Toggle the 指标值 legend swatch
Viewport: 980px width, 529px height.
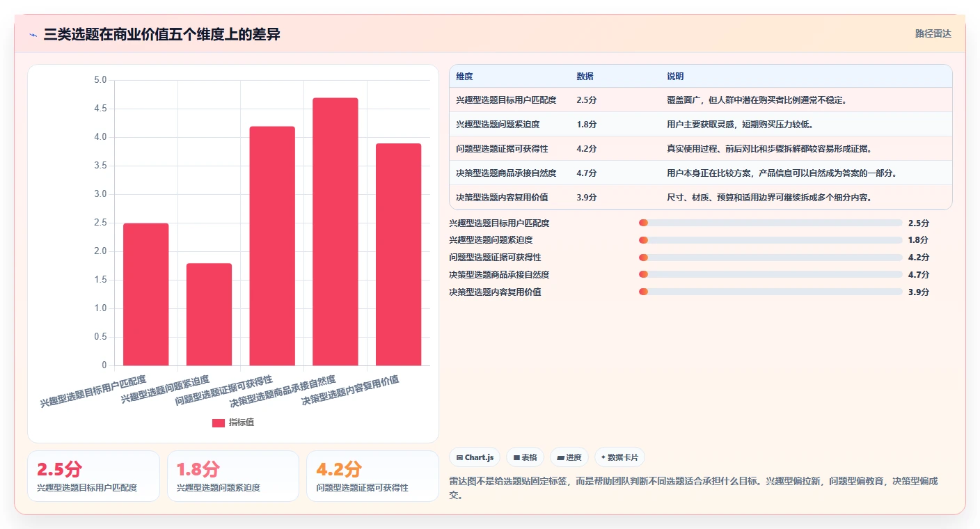(219, 423)
